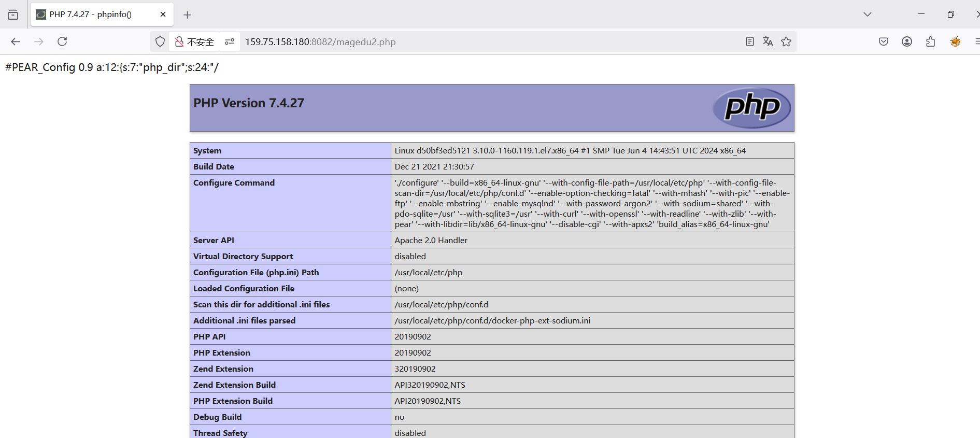The width and height of the screenshot is (980, 438).
Task: Save page to Pocket
Action: pos(884,41)
